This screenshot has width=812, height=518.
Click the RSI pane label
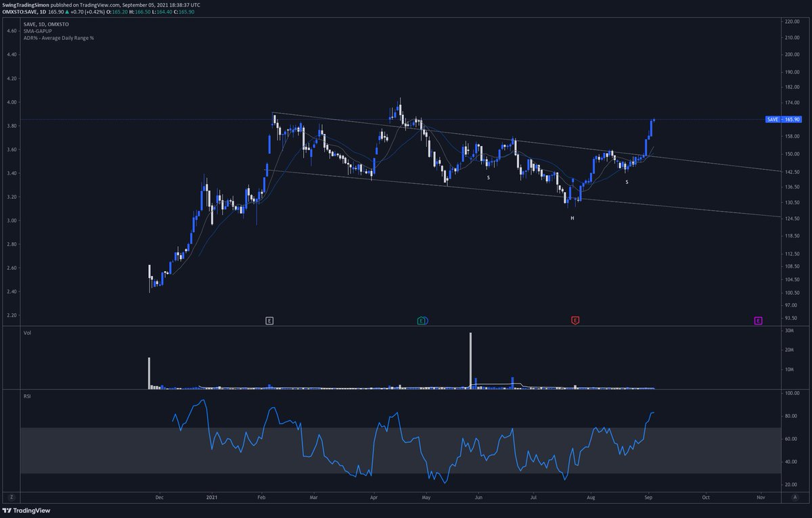[27, 396]
